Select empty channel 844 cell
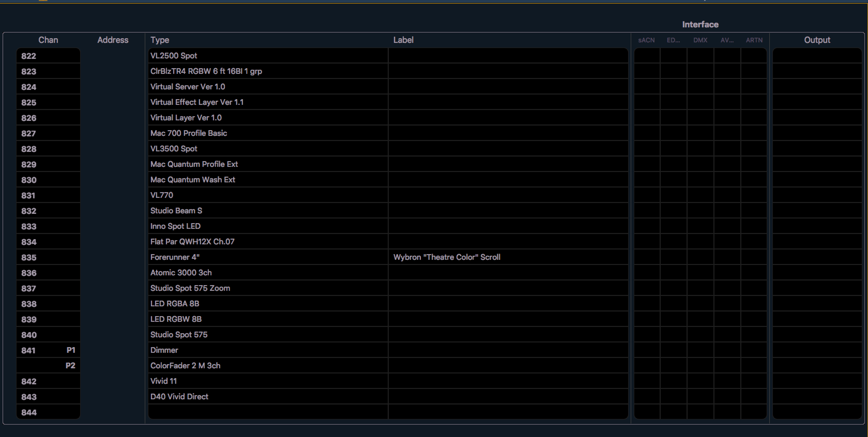This screenshot has height=437, width=868. pyautogui.click(x=48, y=412)
